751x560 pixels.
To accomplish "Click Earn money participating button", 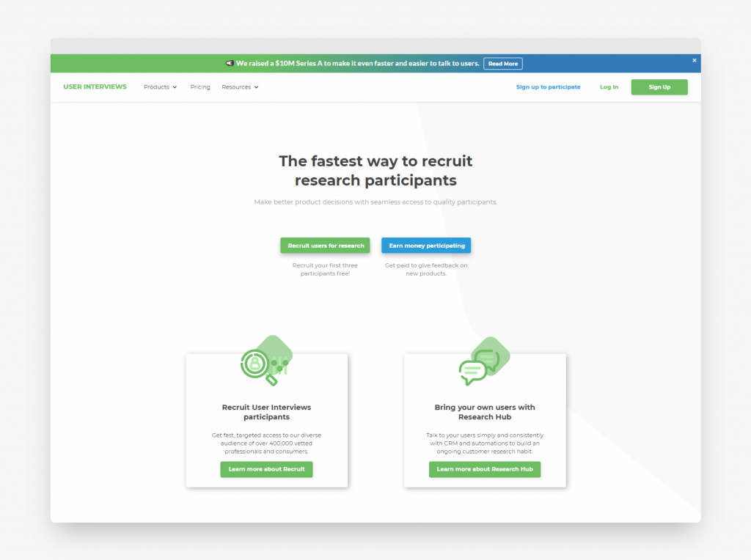I will click(x=426, y=246).
